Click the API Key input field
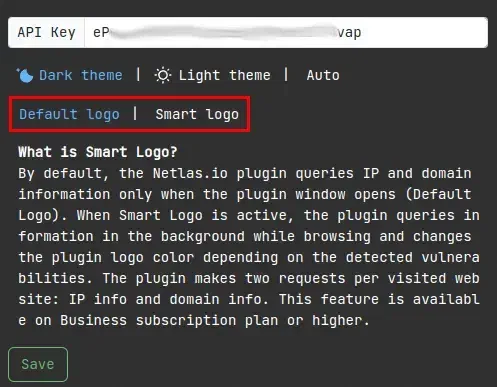Image resolution: width=497 pixels, height=387 pixels. tap(286, 33)
